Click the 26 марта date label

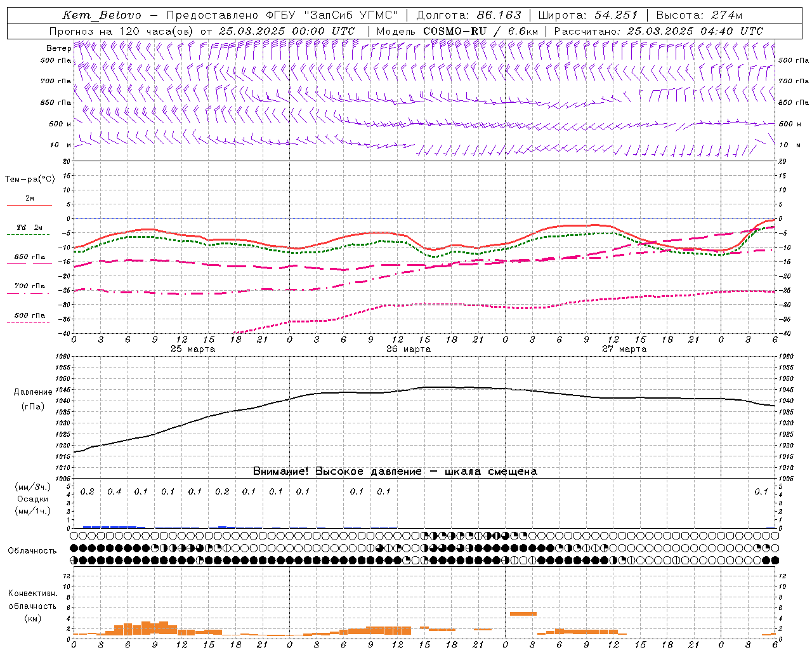click(409, 348)
